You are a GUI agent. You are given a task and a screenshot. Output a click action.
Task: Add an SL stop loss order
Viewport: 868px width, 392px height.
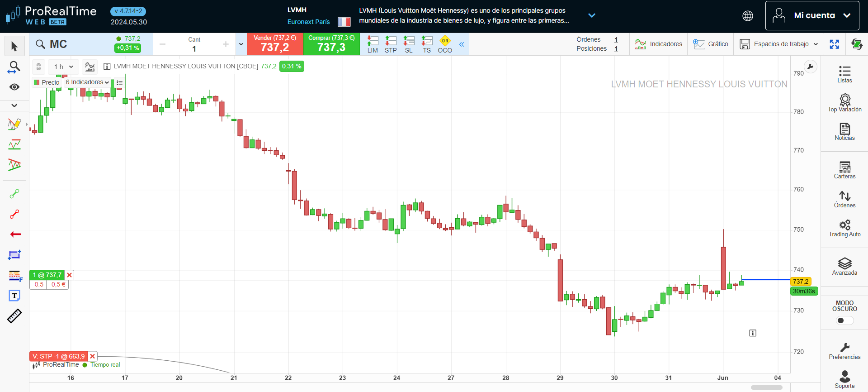coord(409,44)
